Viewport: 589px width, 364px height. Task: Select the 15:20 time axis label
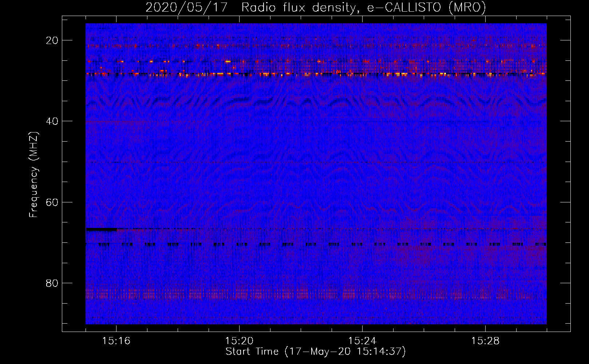(x=239, y=341)
